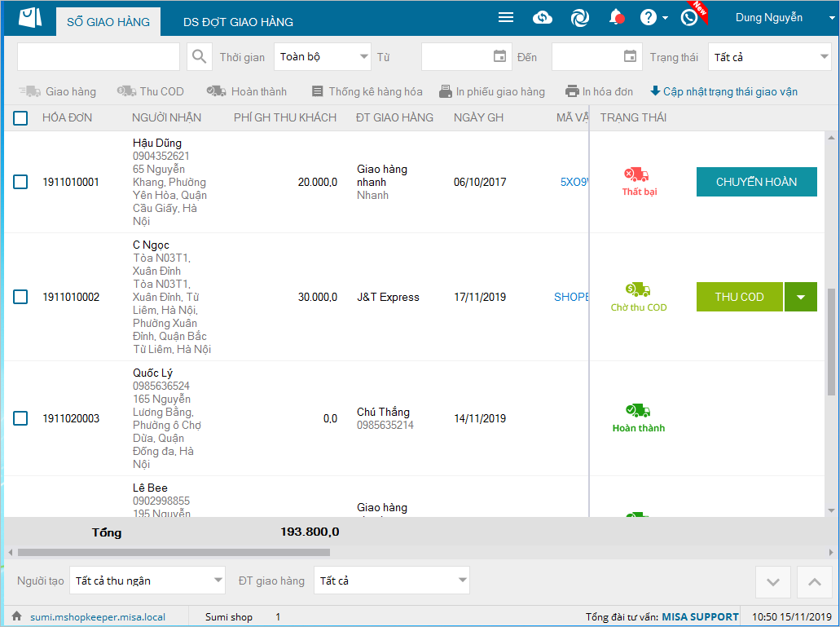This screenshot has height=627, width=840.
Task: Open the Trạng thái filter dropdown
Action: [823, 57]
